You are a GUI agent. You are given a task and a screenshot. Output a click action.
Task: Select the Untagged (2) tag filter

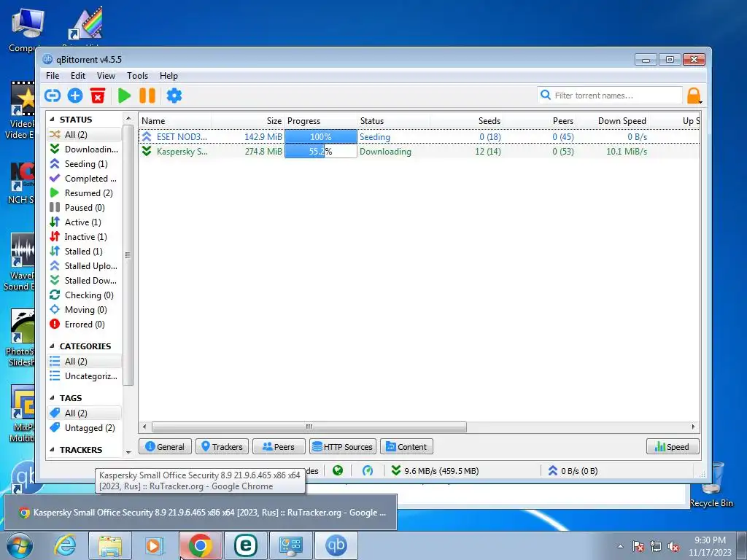85,427
